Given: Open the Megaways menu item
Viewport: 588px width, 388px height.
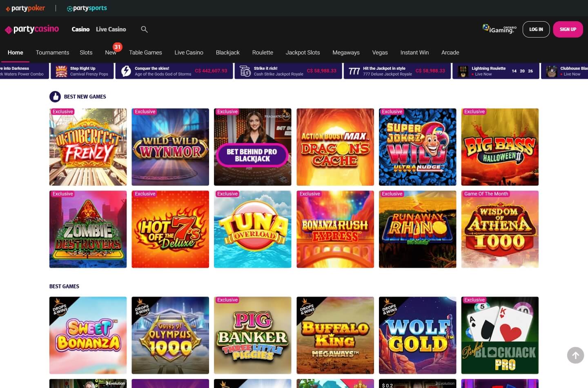Looking at the screenshot, I should (346, 53).
